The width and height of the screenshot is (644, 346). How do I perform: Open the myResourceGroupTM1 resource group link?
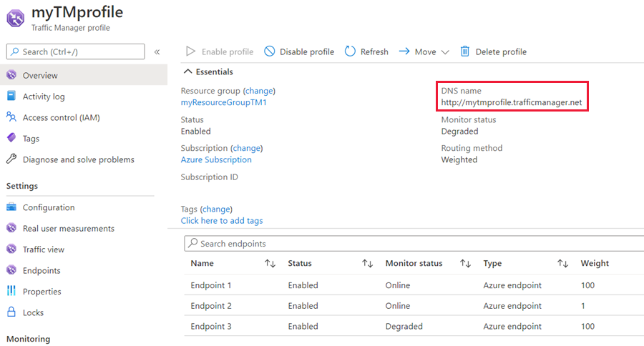point(224,102)
